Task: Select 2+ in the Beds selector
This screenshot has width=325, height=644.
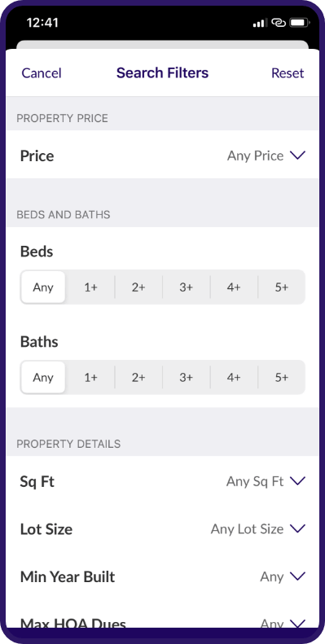Action: (x=138, y=287)
